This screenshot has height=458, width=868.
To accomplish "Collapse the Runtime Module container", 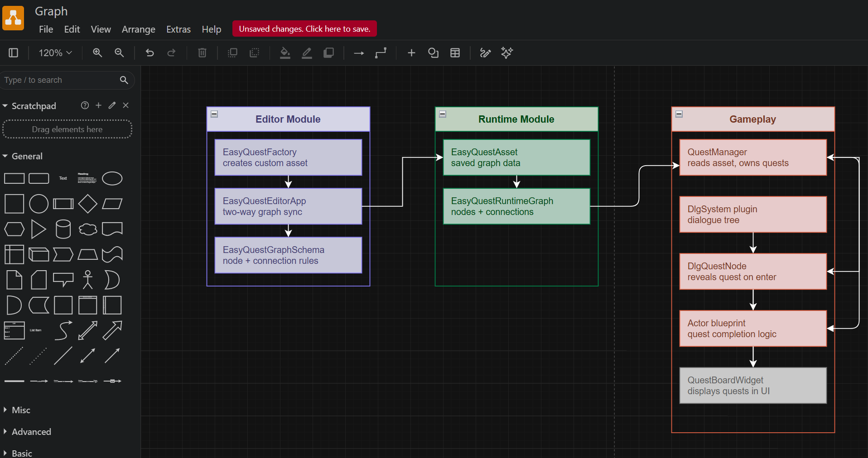I will (442, 114).
